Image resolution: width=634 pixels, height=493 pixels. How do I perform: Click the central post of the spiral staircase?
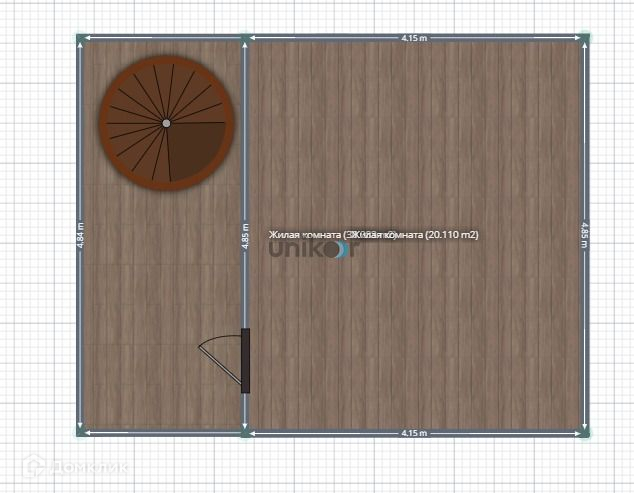tap(166, 123)
